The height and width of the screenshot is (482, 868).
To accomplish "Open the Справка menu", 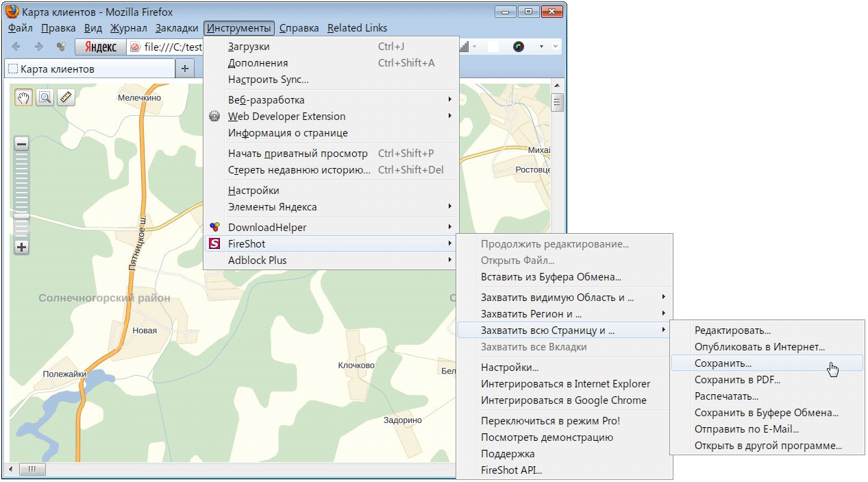I will [x=299, y=28].
